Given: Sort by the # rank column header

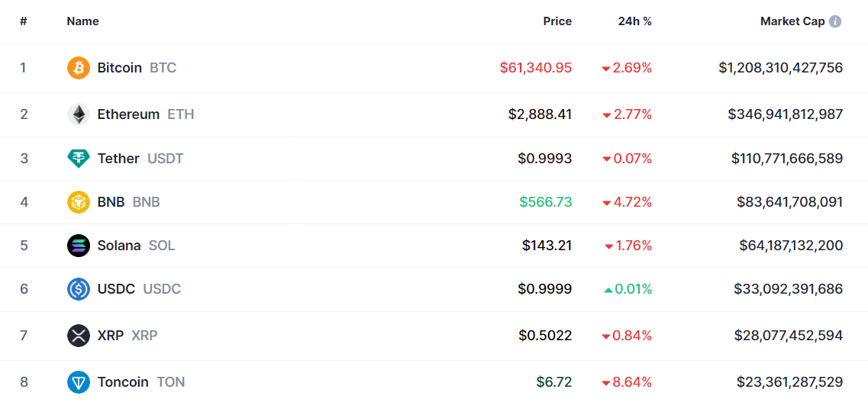Looking at the screenshot, I should 23,21.
